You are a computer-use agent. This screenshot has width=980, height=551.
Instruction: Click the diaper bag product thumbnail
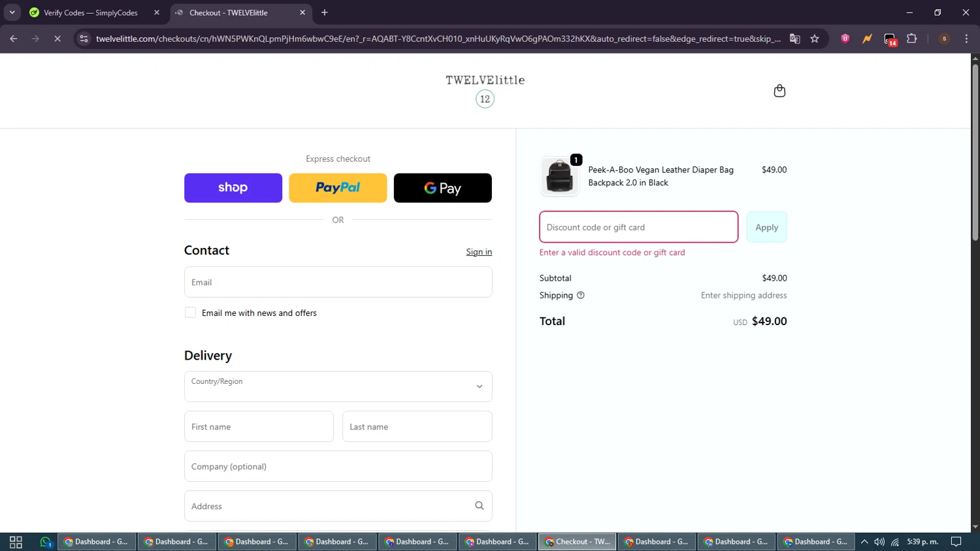pos(560,176)
